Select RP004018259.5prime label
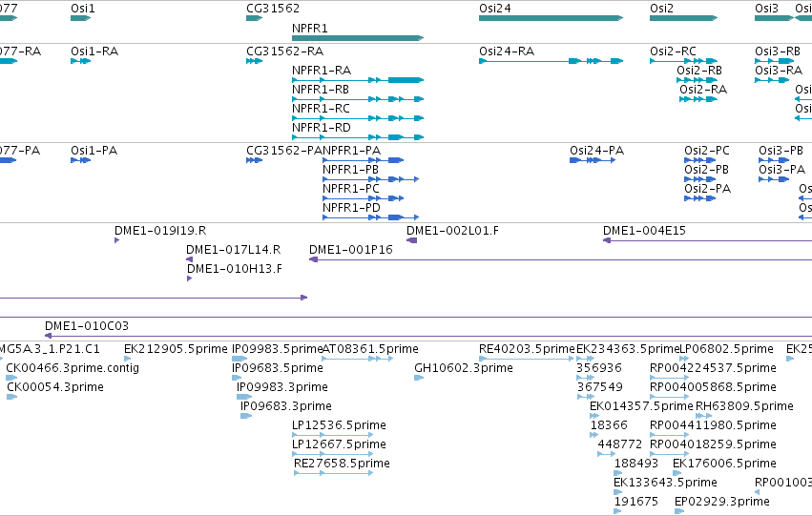This screenshot has width=812, height=516. point(713,445)
